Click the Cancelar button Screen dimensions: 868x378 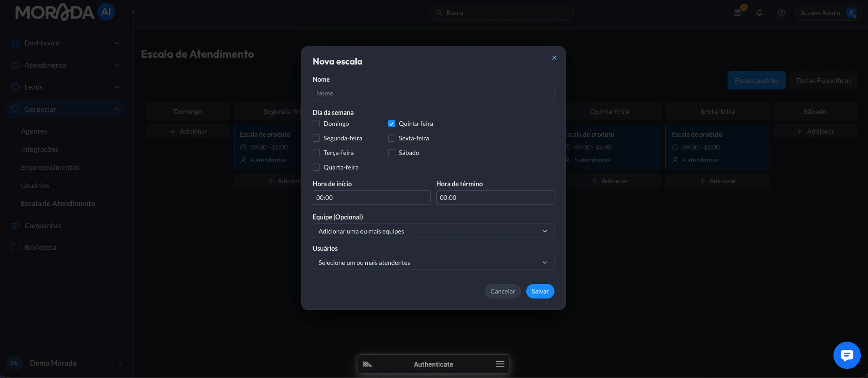(x=503, y=291)
